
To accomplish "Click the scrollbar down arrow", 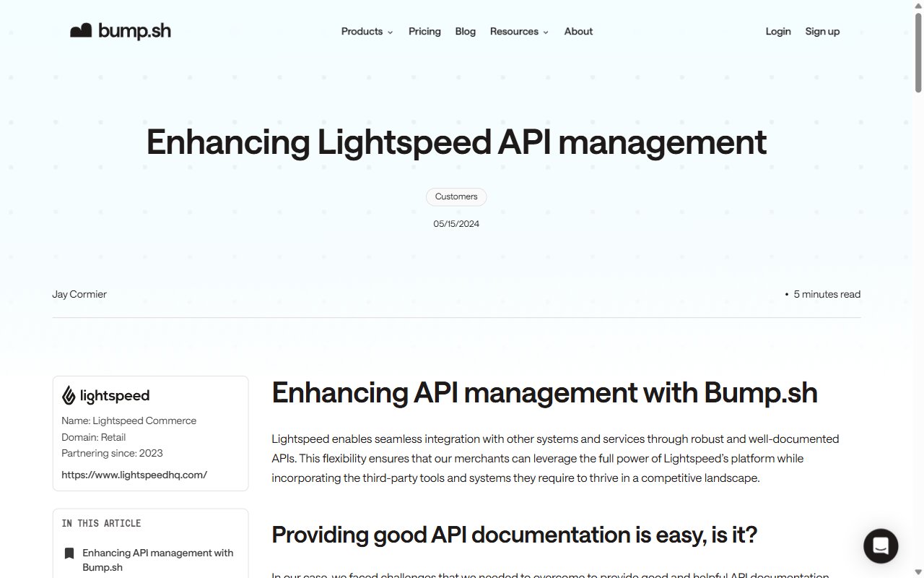I will point(918,572).
